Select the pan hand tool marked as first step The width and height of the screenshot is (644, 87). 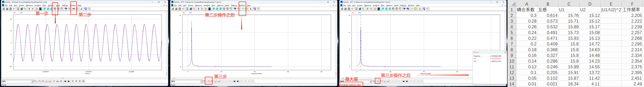pyautogui.click(x=55, y=9)
